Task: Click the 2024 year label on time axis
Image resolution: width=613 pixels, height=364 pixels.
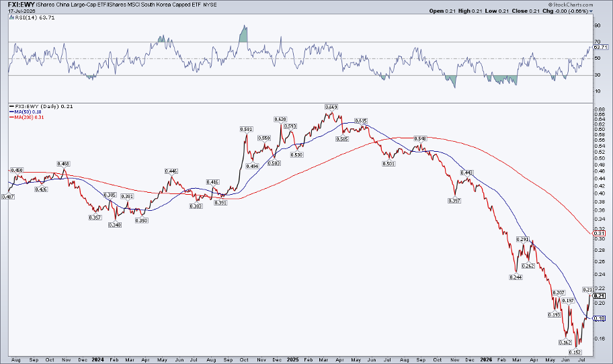Action: pos(97,359)
